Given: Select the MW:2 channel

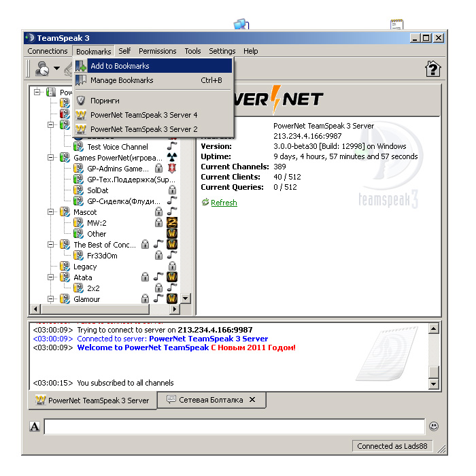Looking at the screenshot, I should click(97, 223).
